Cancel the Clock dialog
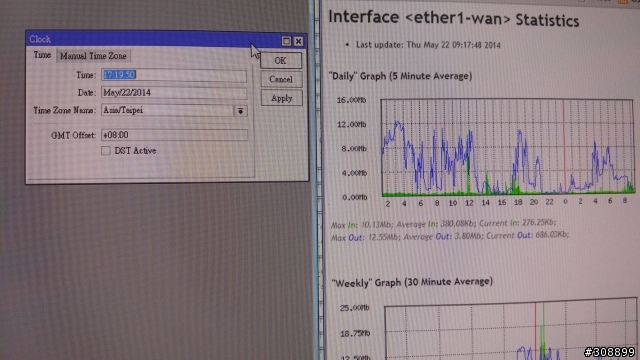Image resolution: width=640 pixels, height=360 pixels. pos(281,79)
